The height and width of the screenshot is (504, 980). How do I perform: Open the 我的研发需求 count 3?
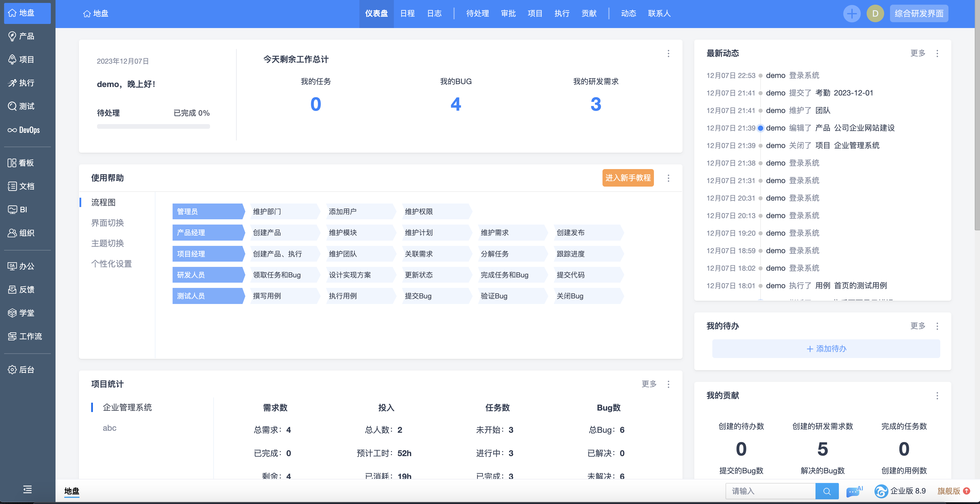tap(596, 104)
